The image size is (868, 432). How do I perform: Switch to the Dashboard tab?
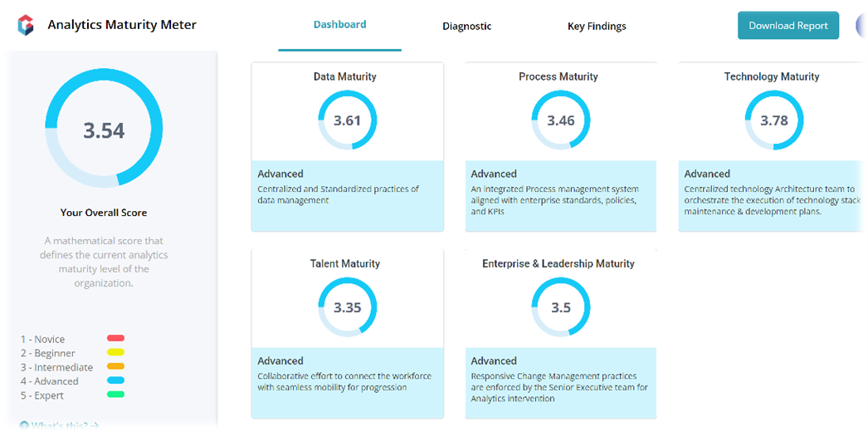(339, 25)
